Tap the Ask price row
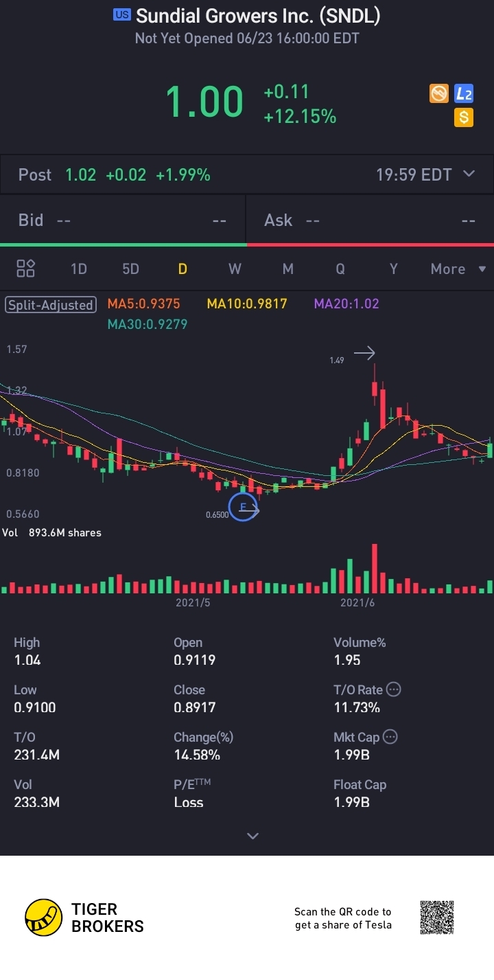The height and width of the screenshot is (980, 494). [x=370, y=220]
